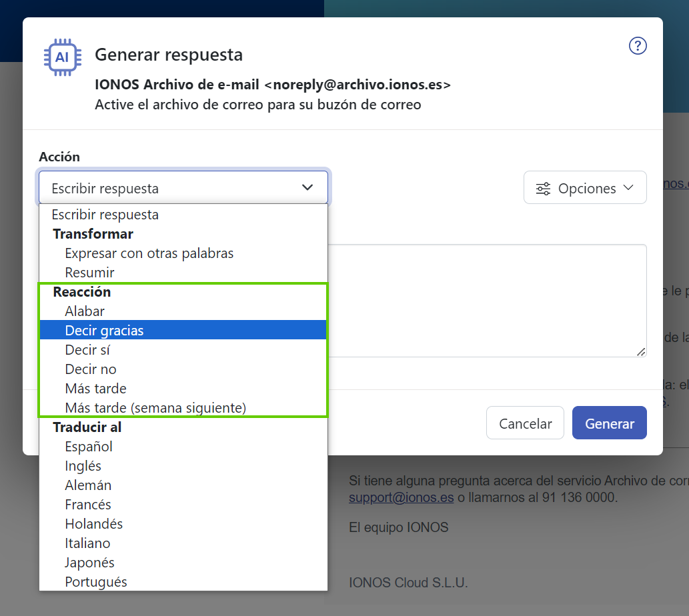Translate to Inglés
The width and height of the screenshot is (689, 616).
coord(183,466)
